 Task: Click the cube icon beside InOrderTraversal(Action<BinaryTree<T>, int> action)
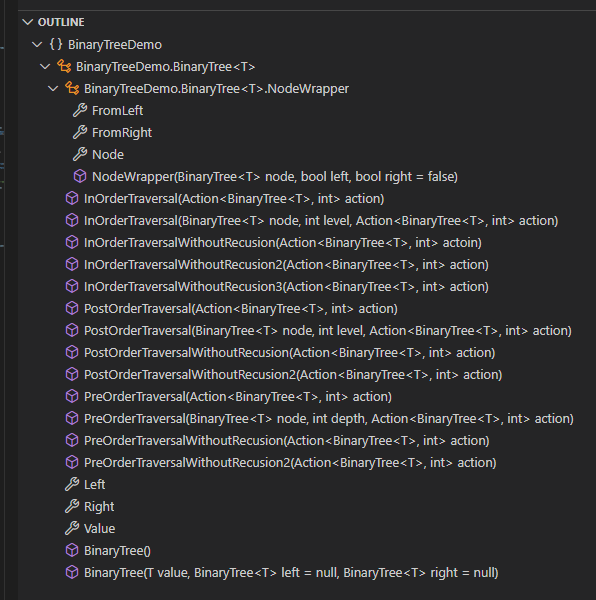coord(72,199)
